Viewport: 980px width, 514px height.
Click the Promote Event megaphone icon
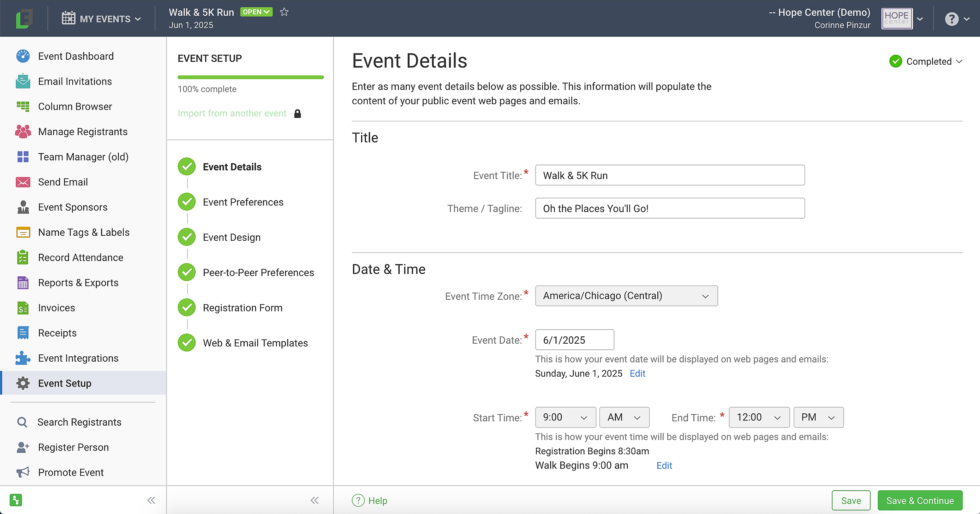coord(23,472)
